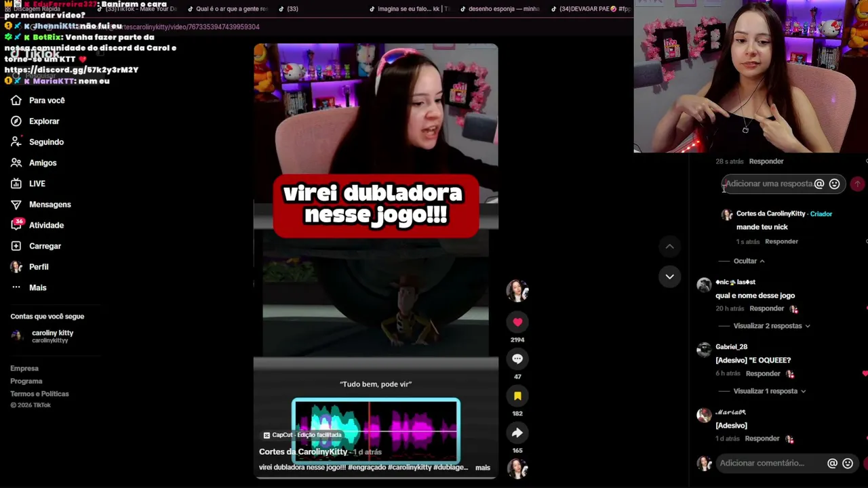Open the Termos e Políticas link
Screen dimensions: 868x488
[39, 394]
